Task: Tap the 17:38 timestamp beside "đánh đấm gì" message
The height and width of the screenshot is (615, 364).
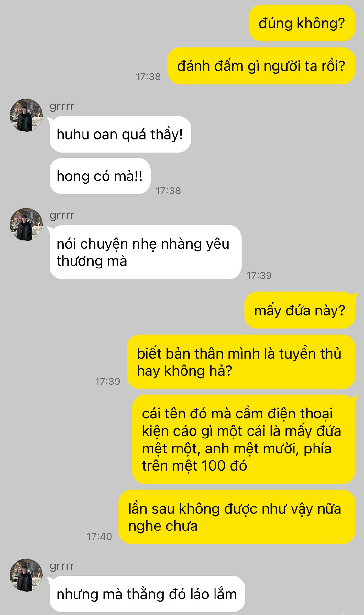Action: [148, 77]
